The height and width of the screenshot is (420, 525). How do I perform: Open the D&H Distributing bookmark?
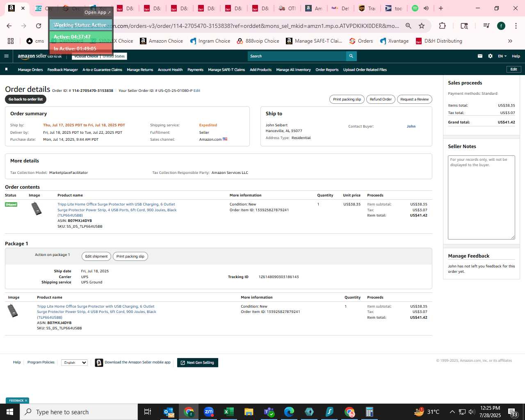[x=439, y=41]
